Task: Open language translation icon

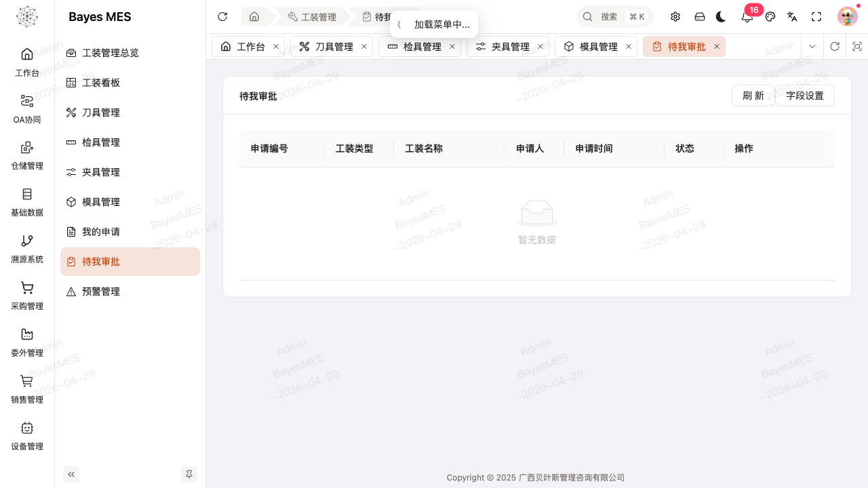Action: (x=792, y=17)
